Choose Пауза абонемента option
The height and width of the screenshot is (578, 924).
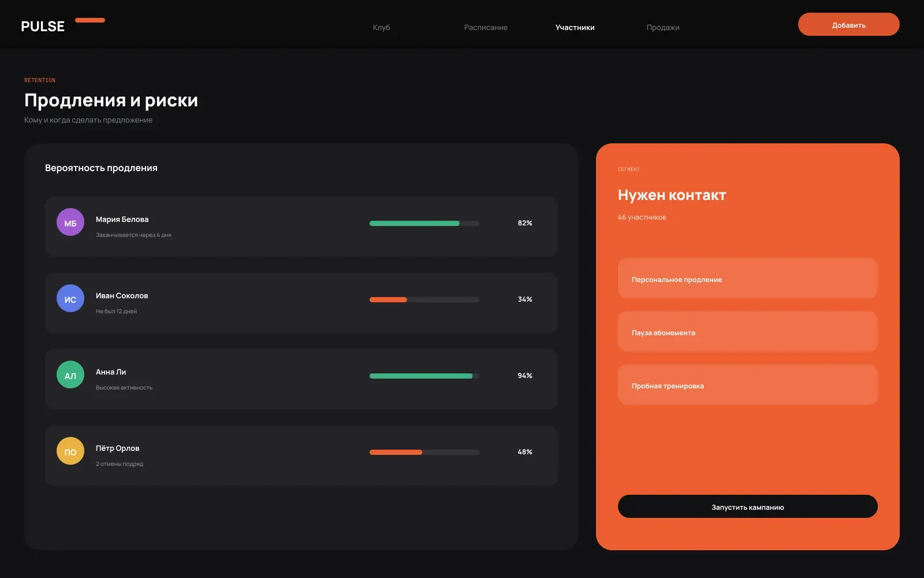click(747, 331)
